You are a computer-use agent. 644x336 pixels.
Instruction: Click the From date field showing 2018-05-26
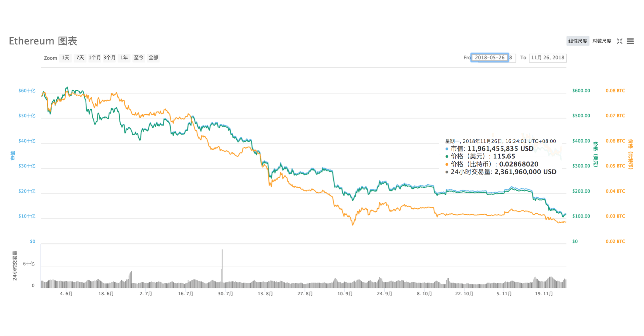pyautogui.click(x=489, y=58)
